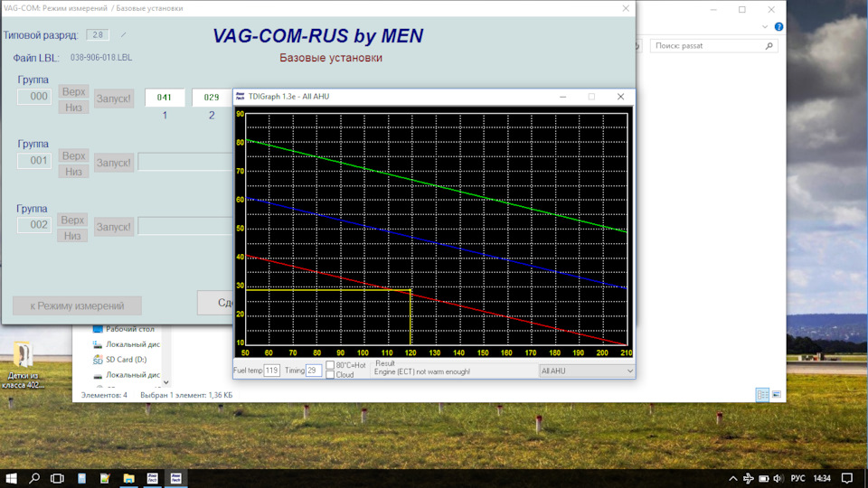The width and height of the screenshot is (868, 488).
Task: Click the SD Card drive icon
Action: coord(98,360)
